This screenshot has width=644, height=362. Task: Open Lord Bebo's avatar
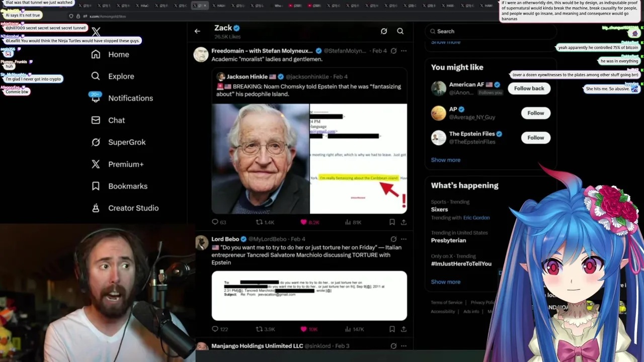pos(201,243)
